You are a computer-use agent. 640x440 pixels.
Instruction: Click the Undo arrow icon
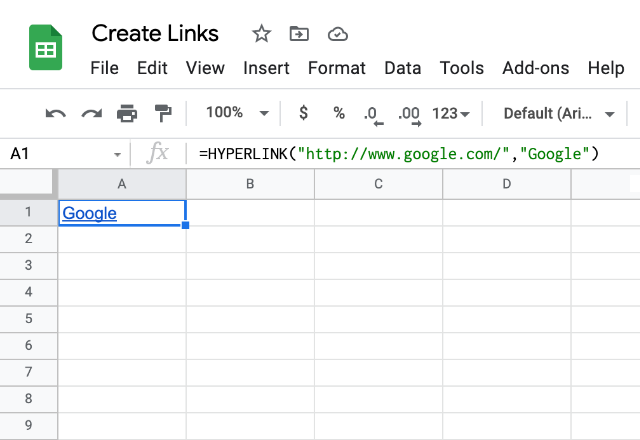coord(56,113)
